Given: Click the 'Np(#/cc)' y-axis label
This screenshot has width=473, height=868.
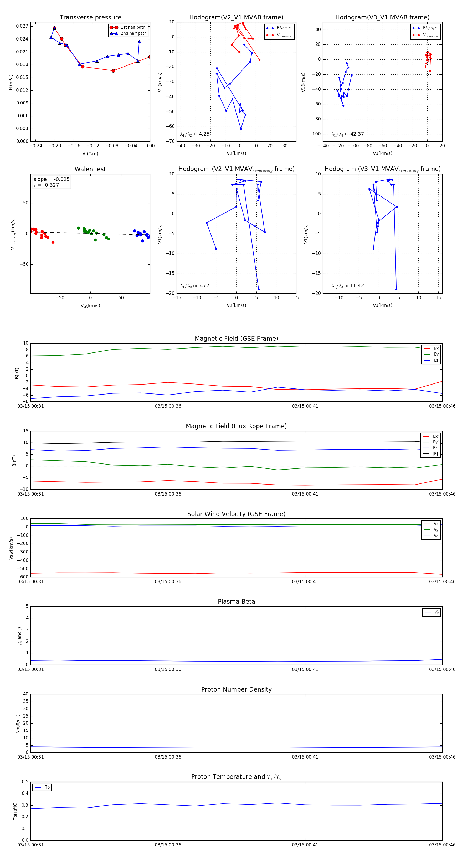Looking at the screenshot, I should (x=18, y=723).
